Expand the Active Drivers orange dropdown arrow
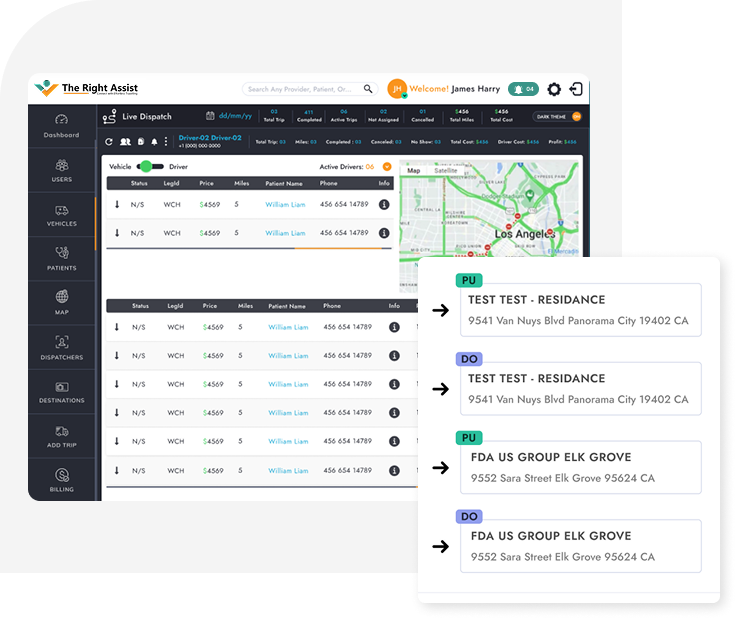Screen dimensions: 737x620 387,167
